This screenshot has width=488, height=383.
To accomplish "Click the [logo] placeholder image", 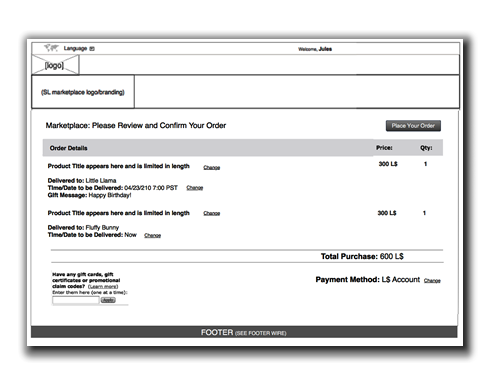I will (55, 65).
